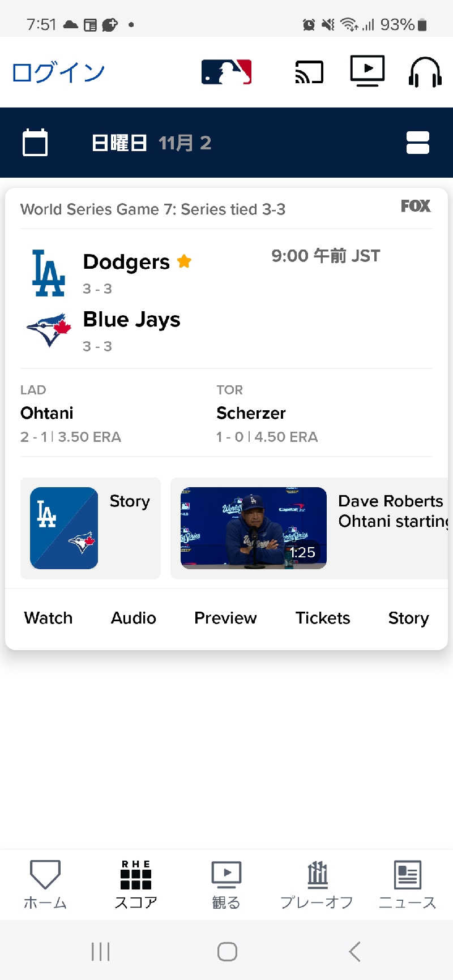Tap the Watch button on game card

click(x=48, y=618)
